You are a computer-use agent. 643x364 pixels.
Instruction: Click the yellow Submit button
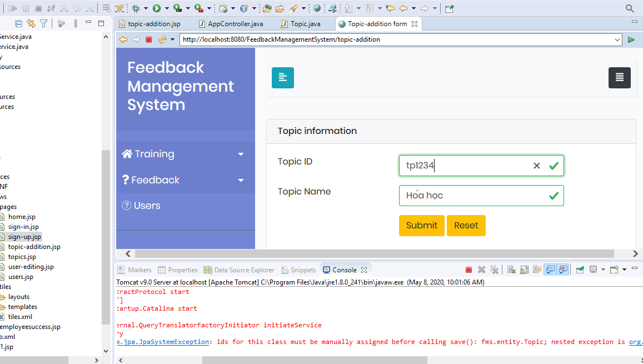pos(421,226)
